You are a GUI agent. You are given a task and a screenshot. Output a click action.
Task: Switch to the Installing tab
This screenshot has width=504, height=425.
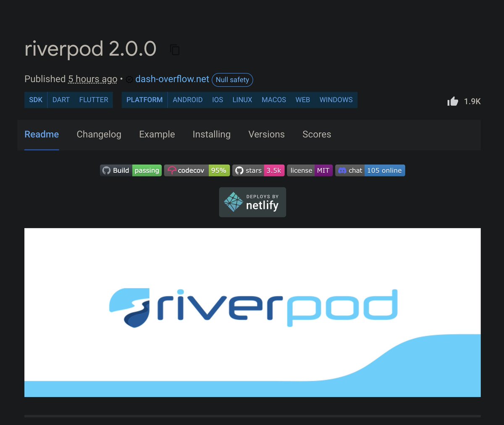212,135
